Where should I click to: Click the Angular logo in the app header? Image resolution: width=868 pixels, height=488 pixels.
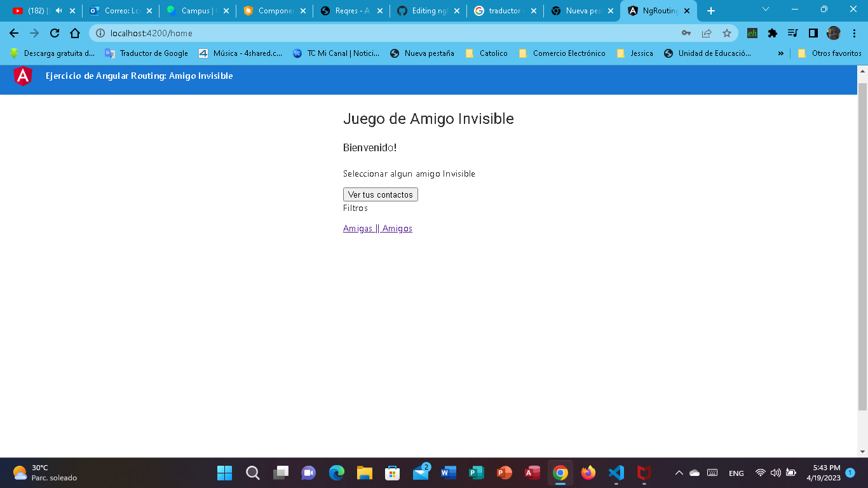pyautogui.click(x=24, y=76)
